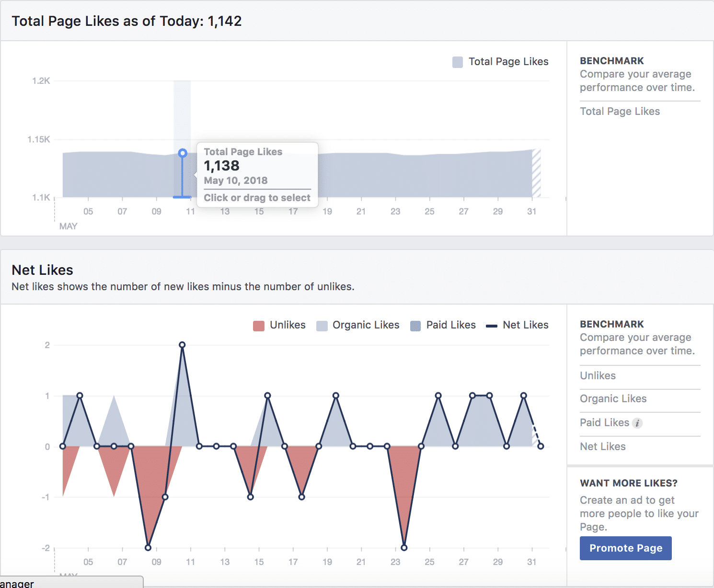Click the Promote Page button
714x588 pixels.
pos(625,548)
